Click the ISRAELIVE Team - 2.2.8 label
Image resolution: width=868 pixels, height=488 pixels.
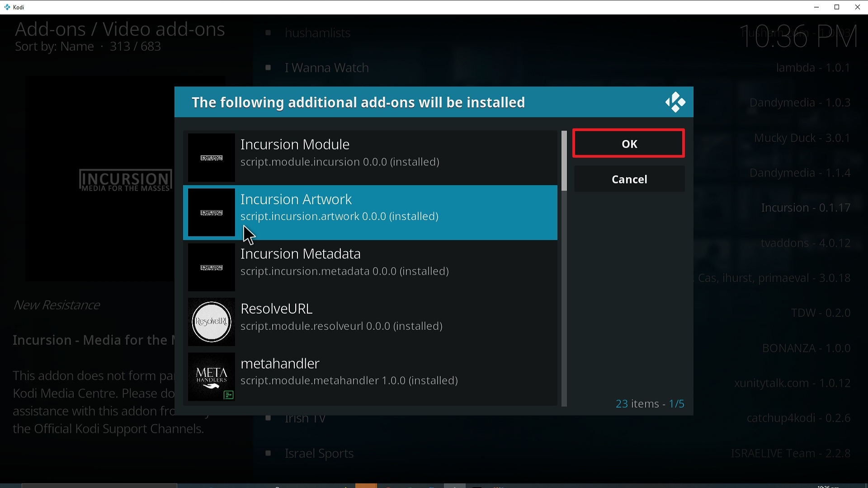point(791,453)
